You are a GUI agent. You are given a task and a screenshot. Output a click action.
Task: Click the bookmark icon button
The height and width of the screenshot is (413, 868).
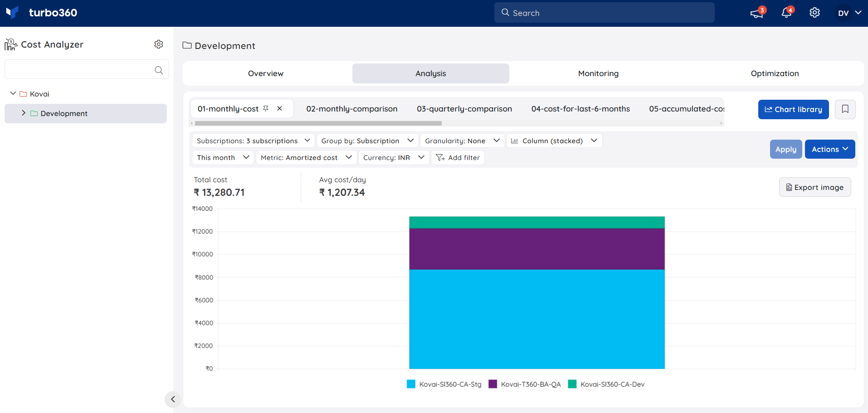point(845,109)
